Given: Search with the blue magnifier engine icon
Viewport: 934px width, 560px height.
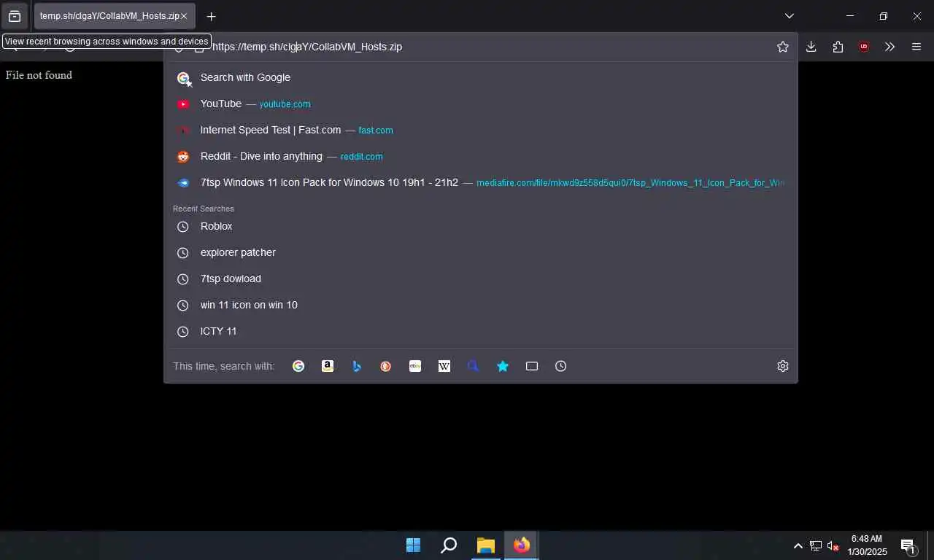Looking at the screenshot, I should (474, 366).
